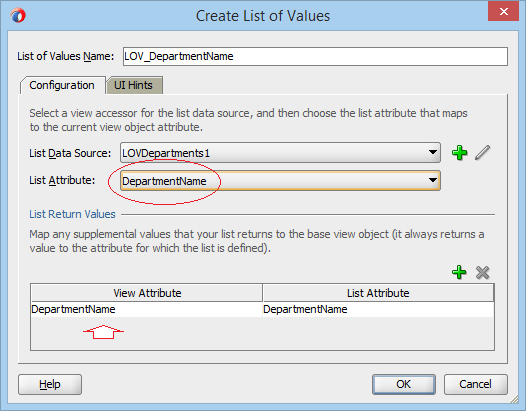The width and height of the screenshot is (526, 411).
Task: Click the JDeveloper app icon in title bar
Action: click(18, 16)
